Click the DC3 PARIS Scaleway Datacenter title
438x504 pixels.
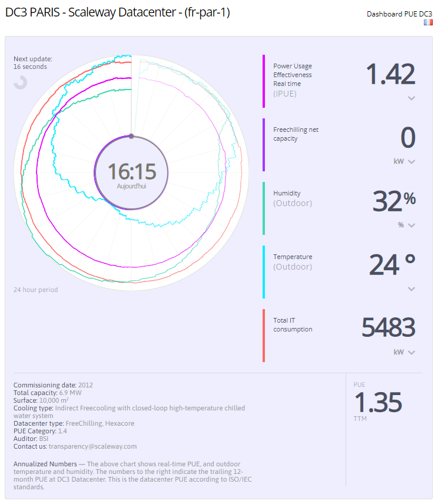[x=118, y=12]
